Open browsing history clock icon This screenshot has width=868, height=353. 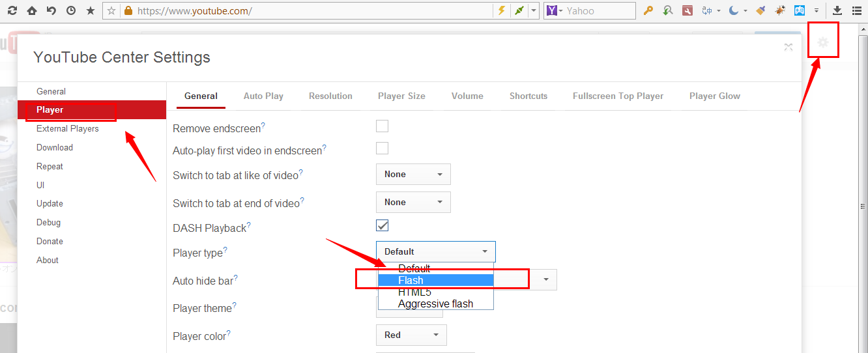click(x=70, y=10)
